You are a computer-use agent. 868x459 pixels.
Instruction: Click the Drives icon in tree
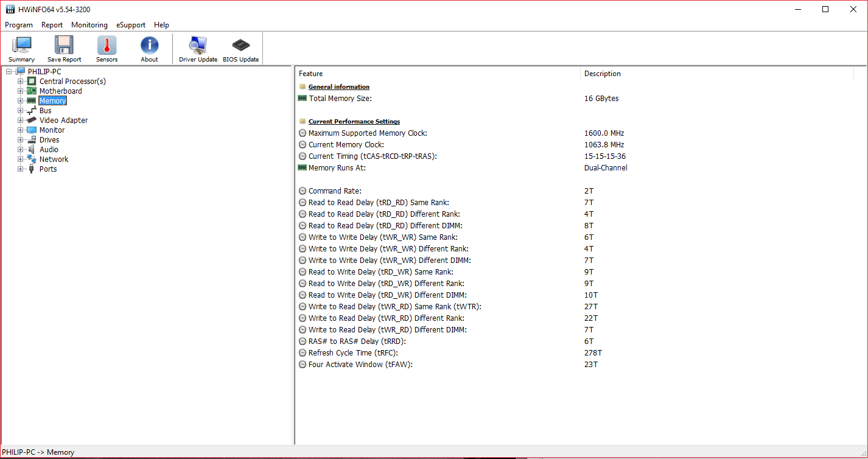tap(32, 139)
